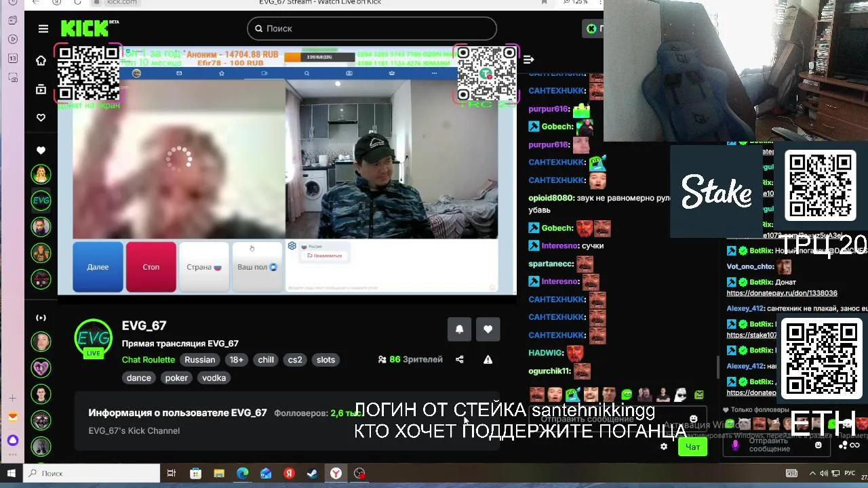
Task: Open the Chat Roulette category link
Action: [x=149, y=360]
